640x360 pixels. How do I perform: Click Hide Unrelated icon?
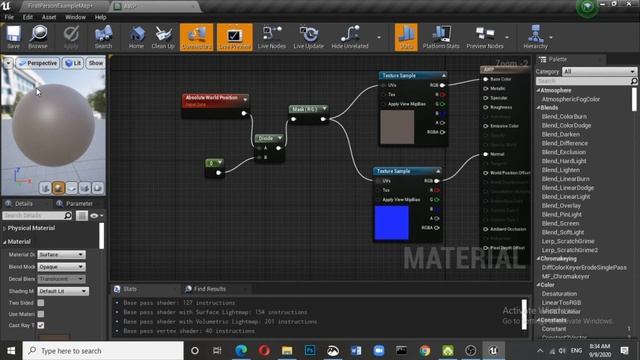coord(350,37)
